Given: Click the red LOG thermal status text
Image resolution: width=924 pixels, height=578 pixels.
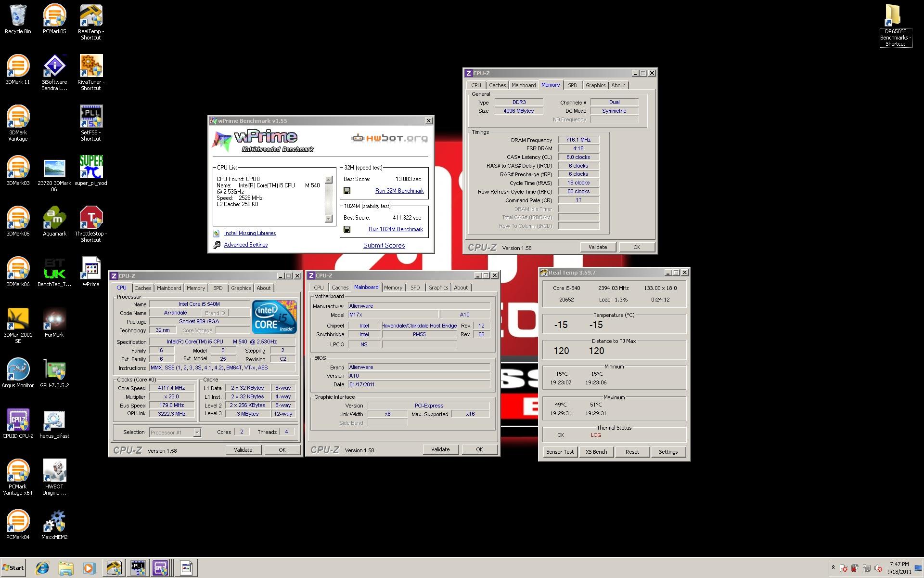Looking at the screenshot, I should coord(596,435).
